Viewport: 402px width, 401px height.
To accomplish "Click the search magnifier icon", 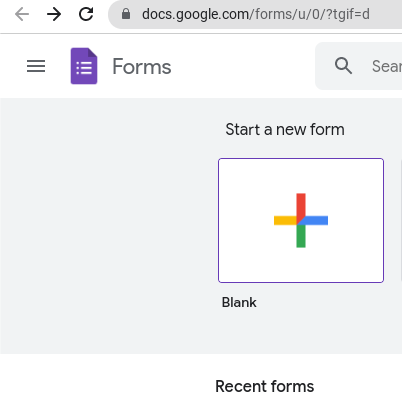I will [x=343, y=65].
